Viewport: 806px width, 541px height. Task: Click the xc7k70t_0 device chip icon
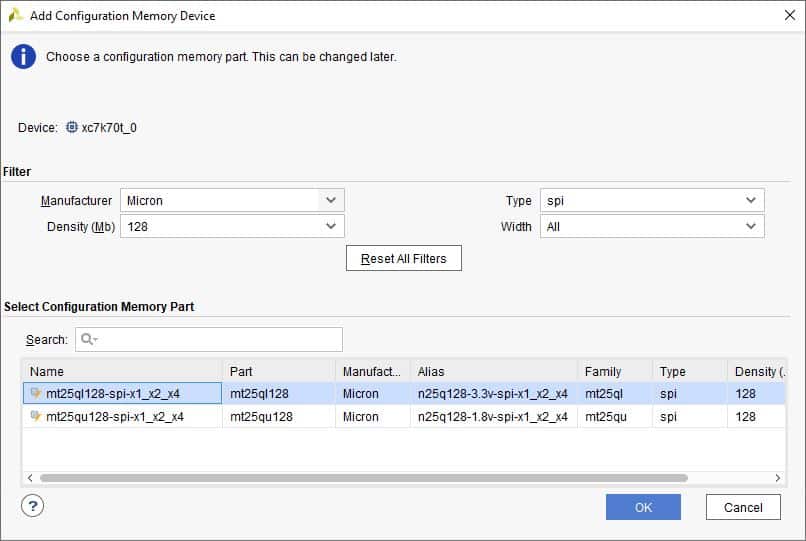coord(71,128)
